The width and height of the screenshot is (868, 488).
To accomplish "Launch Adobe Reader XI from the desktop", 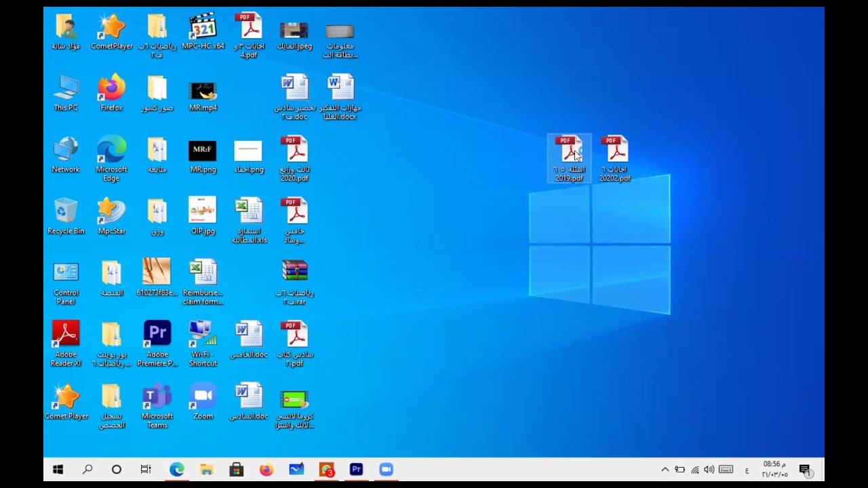I will (x=66, y=344).
